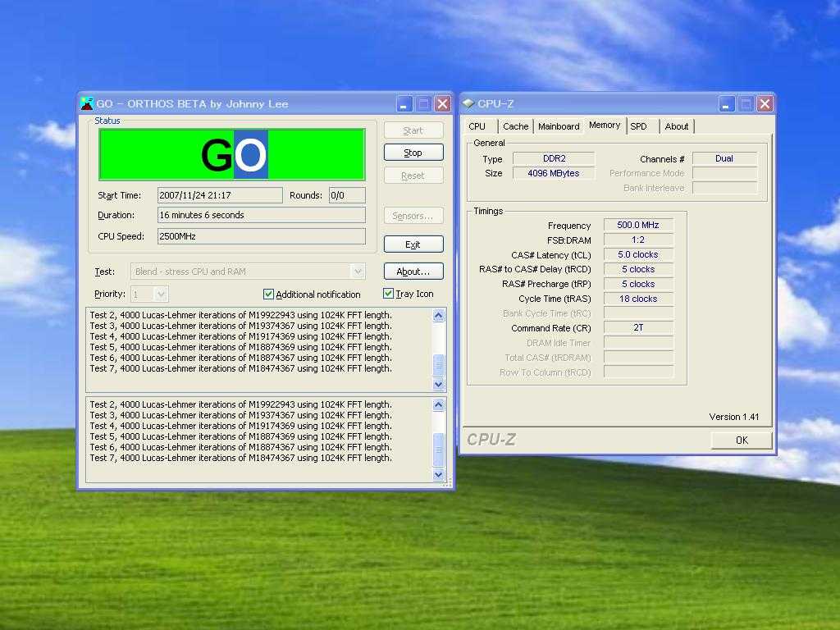Click the Version 1.41 text in CPU-Z

click(x=734, y=417)
